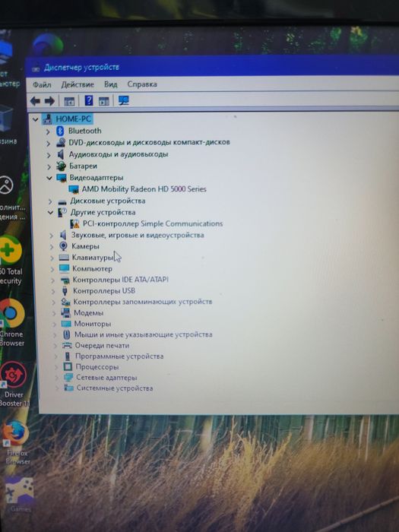399x532 pixels.
Task: Select Программные устройства row
Action: 119,356
